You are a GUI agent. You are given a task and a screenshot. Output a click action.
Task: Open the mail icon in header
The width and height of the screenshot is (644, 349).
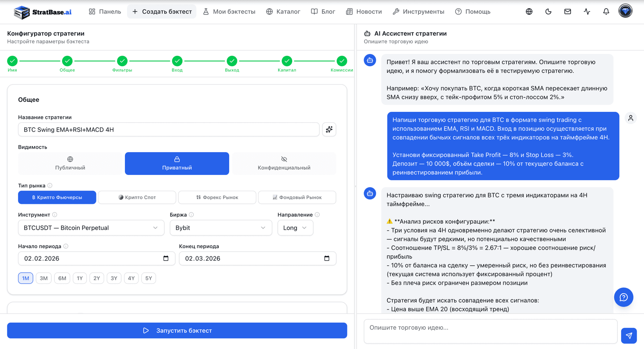point(567,11)
